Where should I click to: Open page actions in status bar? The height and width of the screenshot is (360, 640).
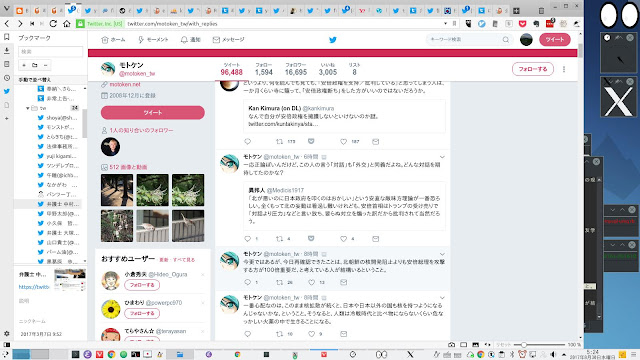click(x=487, y=344)
